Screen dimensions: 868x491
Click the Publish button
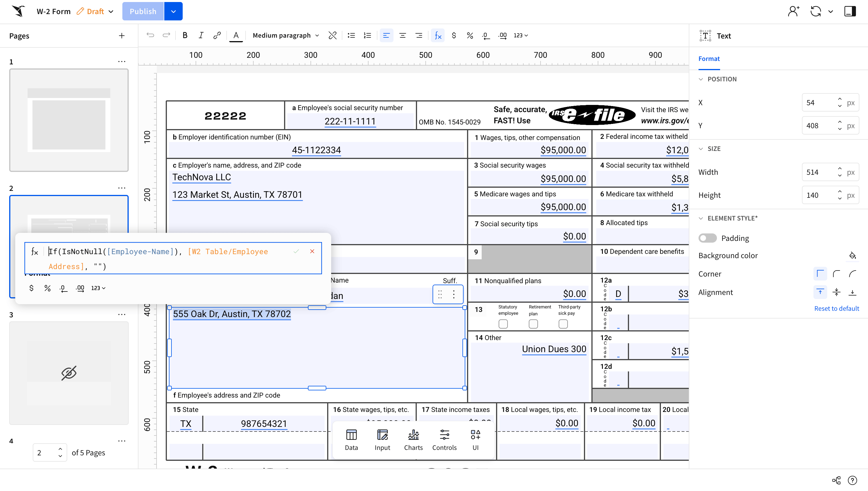(x=143, y=11)
